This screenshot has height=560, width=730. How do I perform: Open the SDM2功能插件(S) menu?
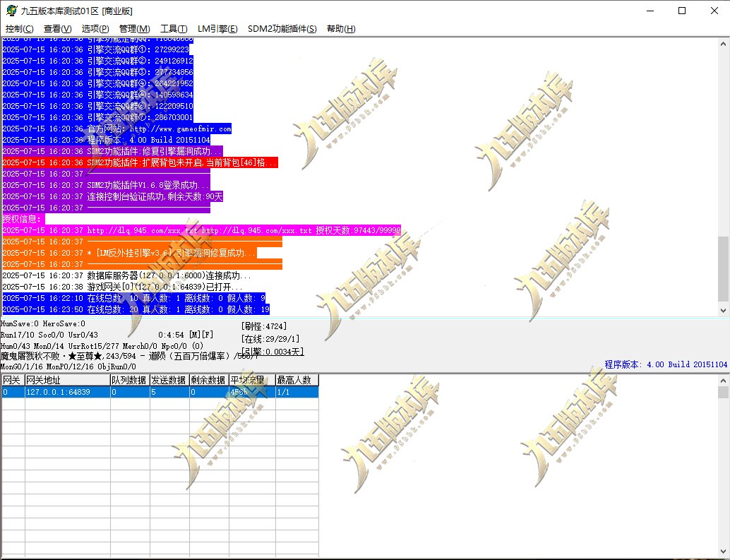pyautogui.click(x=282, y=29)
